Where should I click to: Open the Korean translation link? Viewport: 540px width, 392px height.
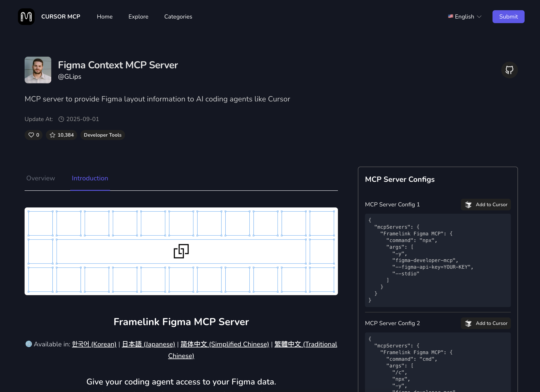tap(94, 344)
